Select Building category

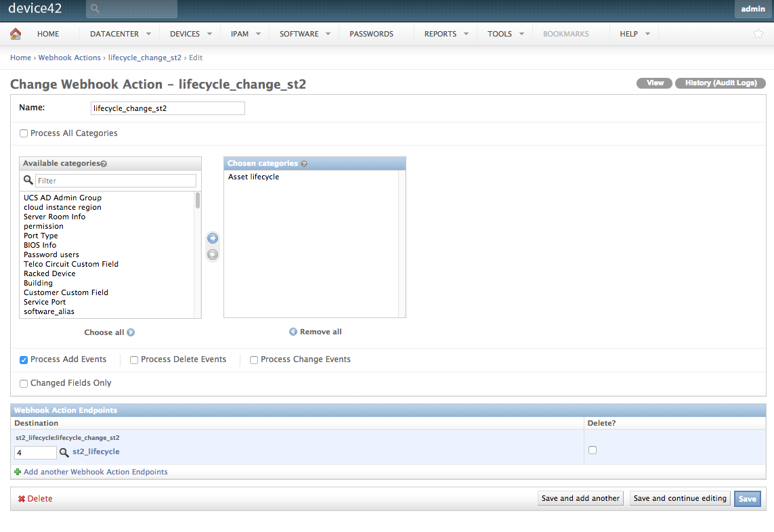click(x=38, y=284)
